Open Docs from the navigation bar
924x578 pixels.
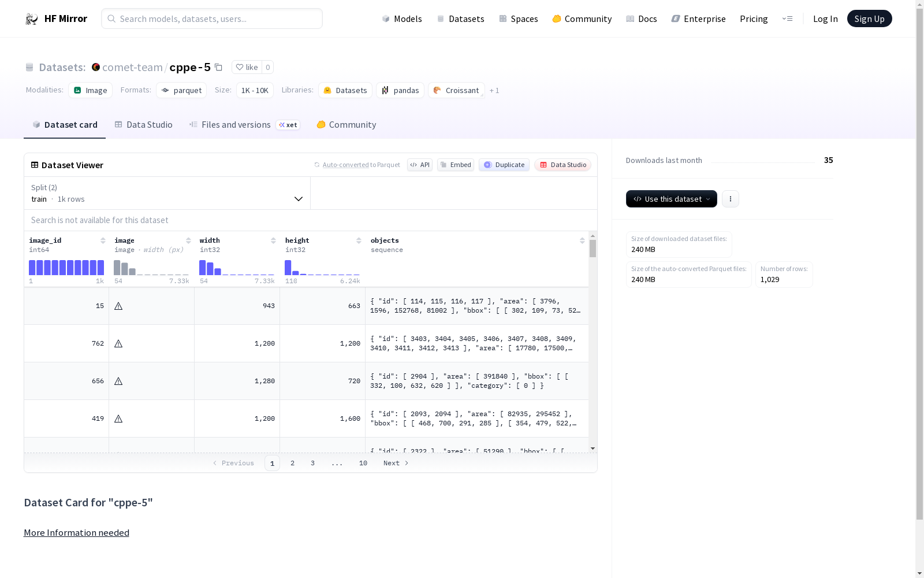(642, 19)
